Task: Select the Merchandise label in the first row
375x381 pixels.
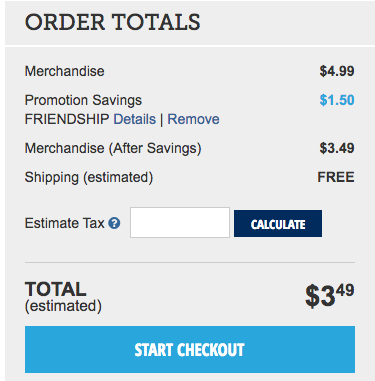Action: [65, 71]
